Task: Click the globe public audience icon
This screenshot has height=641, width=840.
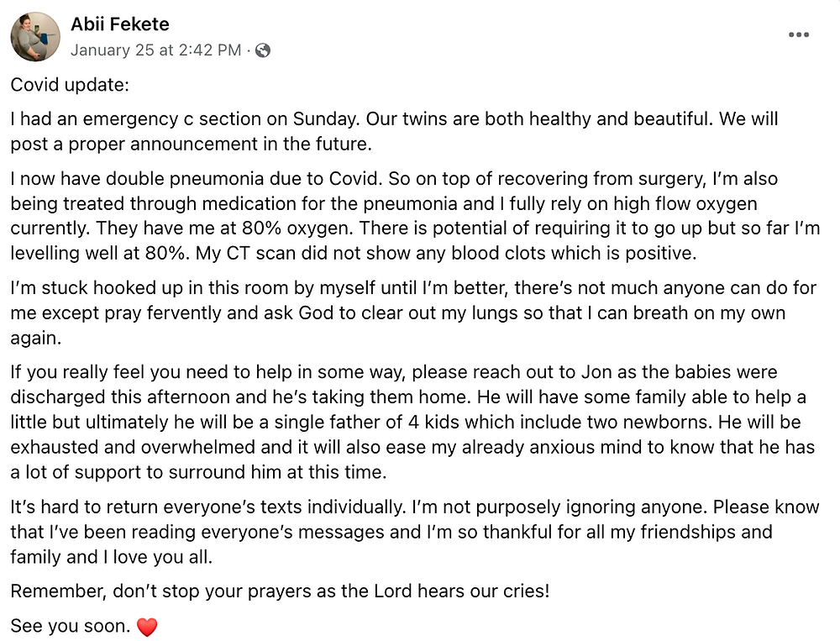Action: 262,50
